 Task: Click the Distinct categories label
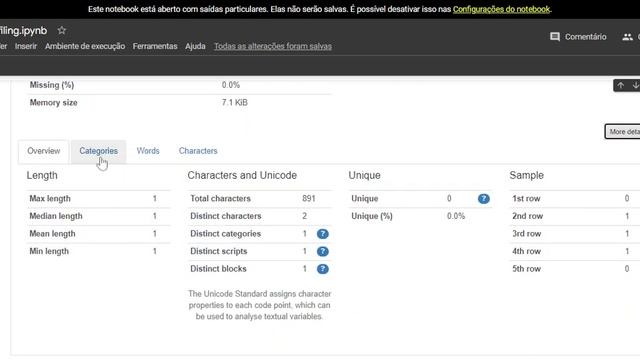coord(225,234)
